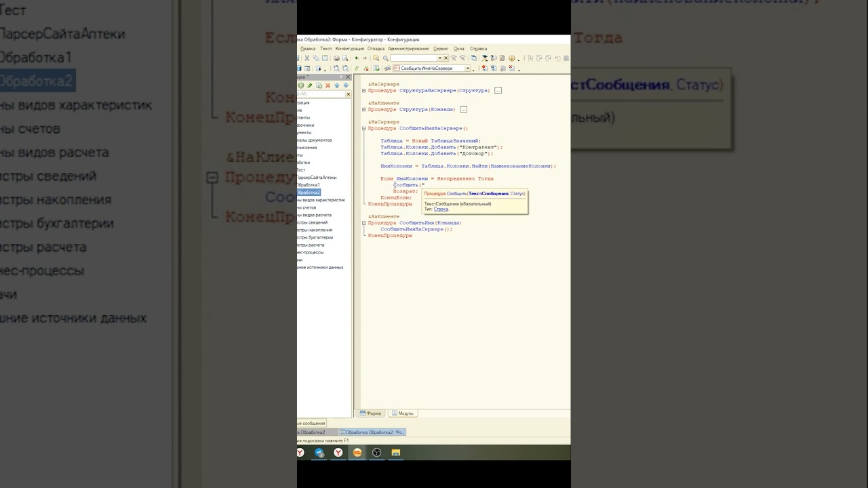Open OBS Studio from the taskbar

pyautogui.click(x=376, y=452)
